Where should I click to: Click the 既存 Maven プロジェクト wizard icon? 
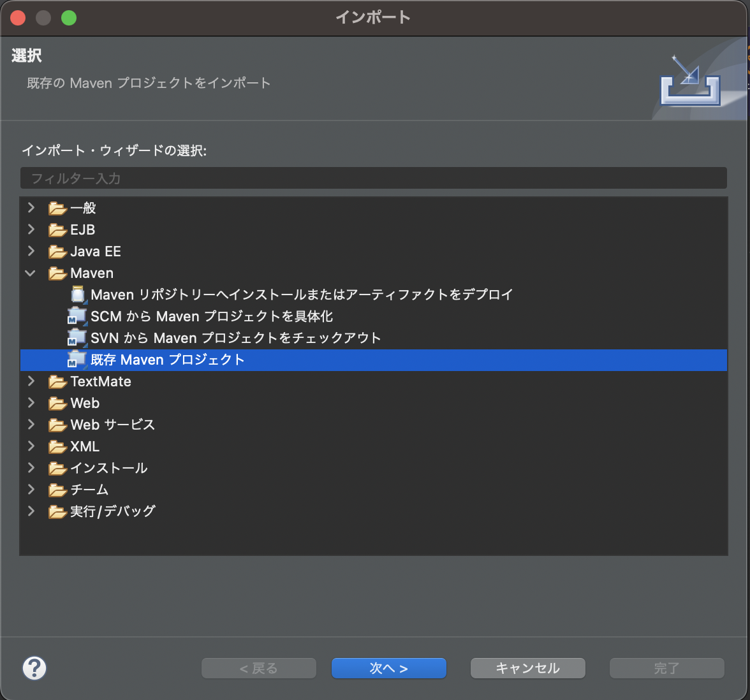pos(77,359)
